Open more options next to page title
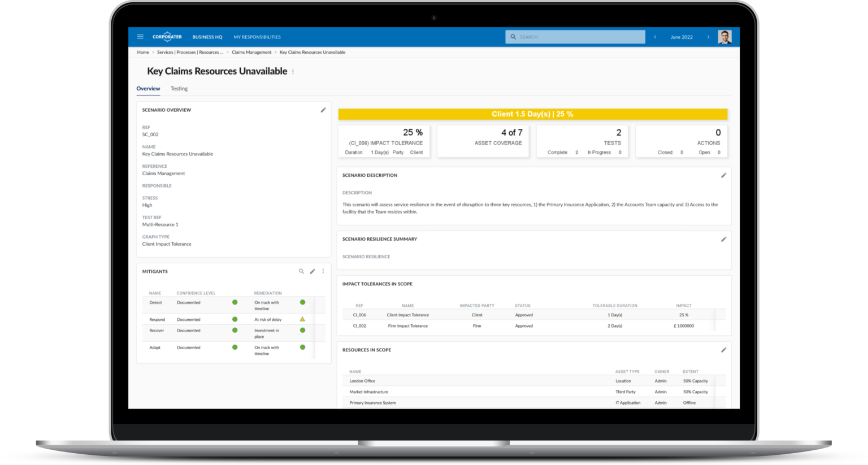The image size is (868, 465). click(293, 71)
